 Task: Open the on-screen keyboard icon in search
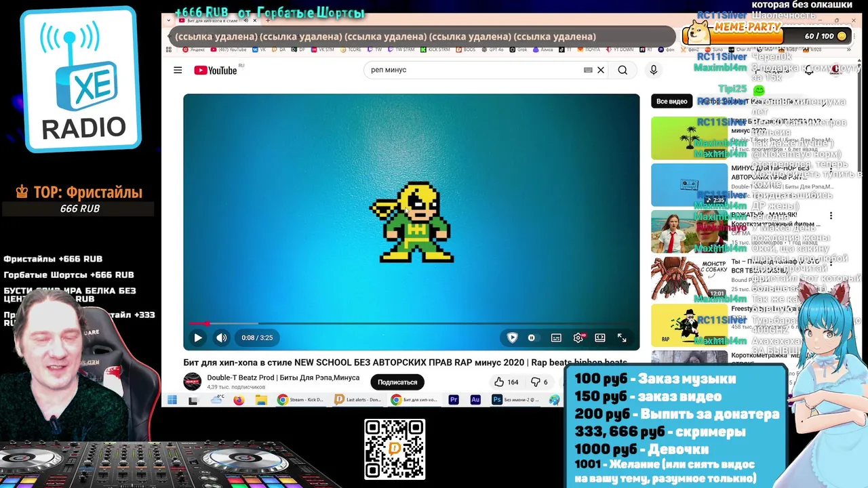(x=588, y=70)
